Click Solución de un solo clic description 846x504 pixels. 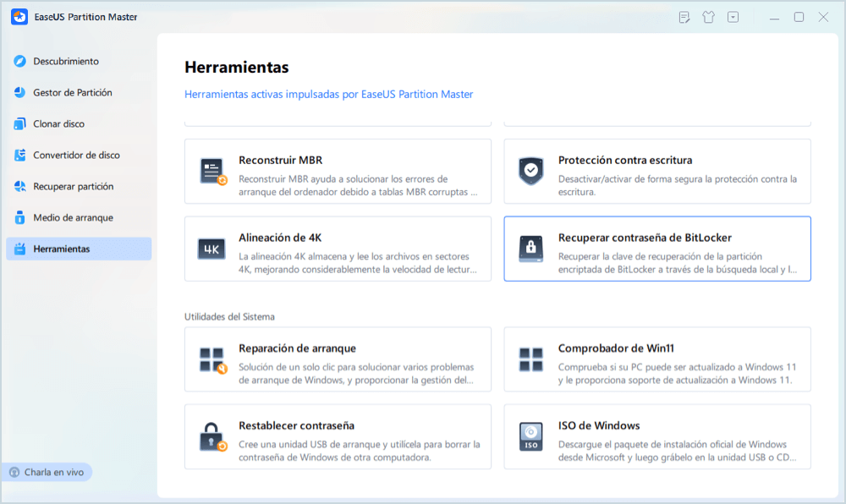tap(356, 374)
